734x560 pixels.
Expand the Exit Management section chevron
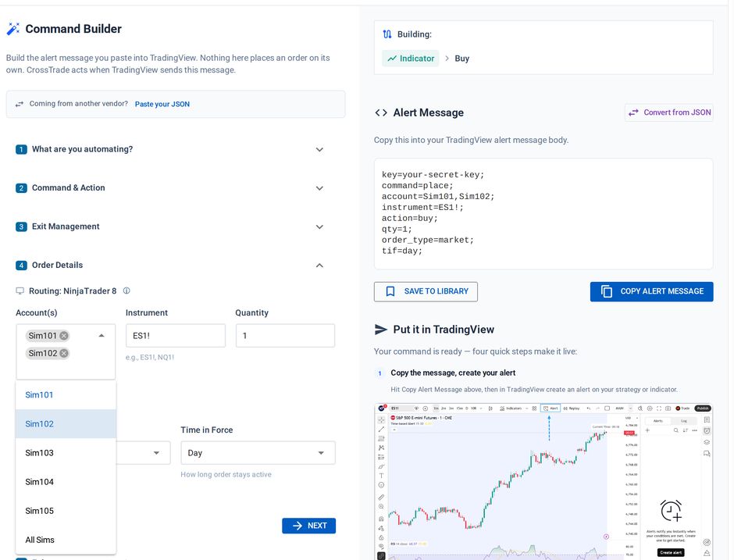319,226
